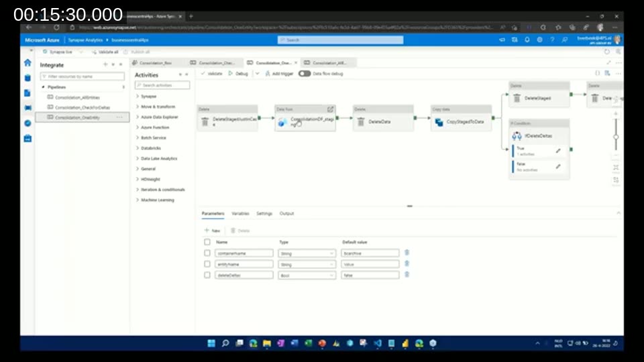The image size is (644, 362).
Task: Open taskbar Search magnifier icon
Action: point(225,343)
